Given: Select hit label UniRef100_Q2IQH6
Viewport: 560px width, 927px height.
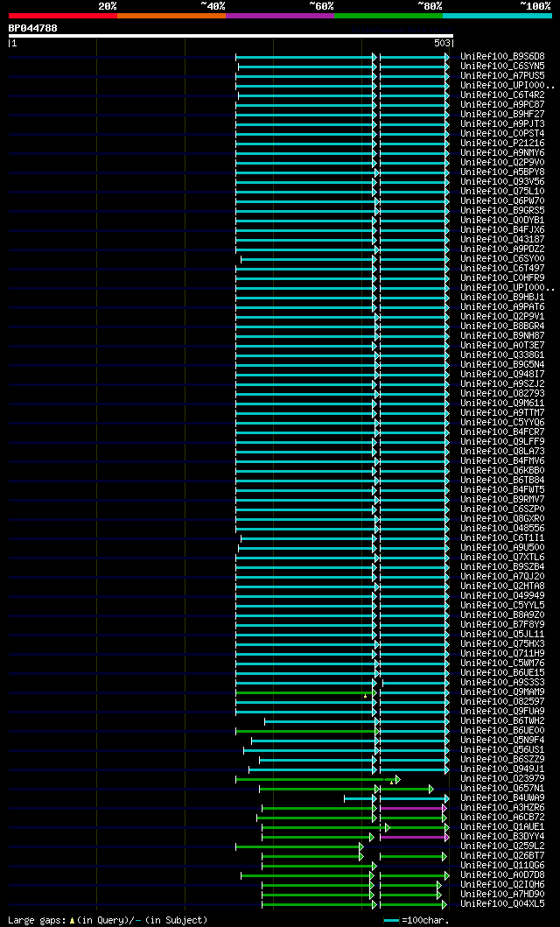Looking at the screenshot, I should pos(503,884).
